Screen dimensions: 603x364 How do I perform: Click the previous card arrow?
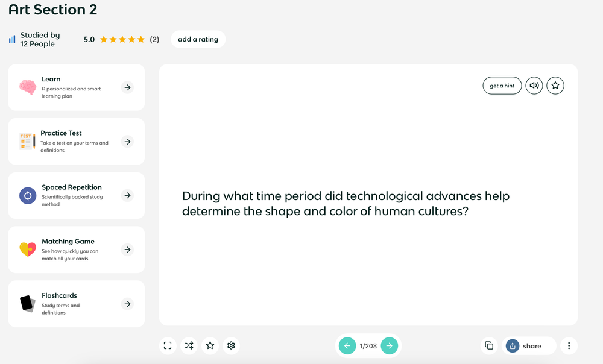tap(347, 345)
